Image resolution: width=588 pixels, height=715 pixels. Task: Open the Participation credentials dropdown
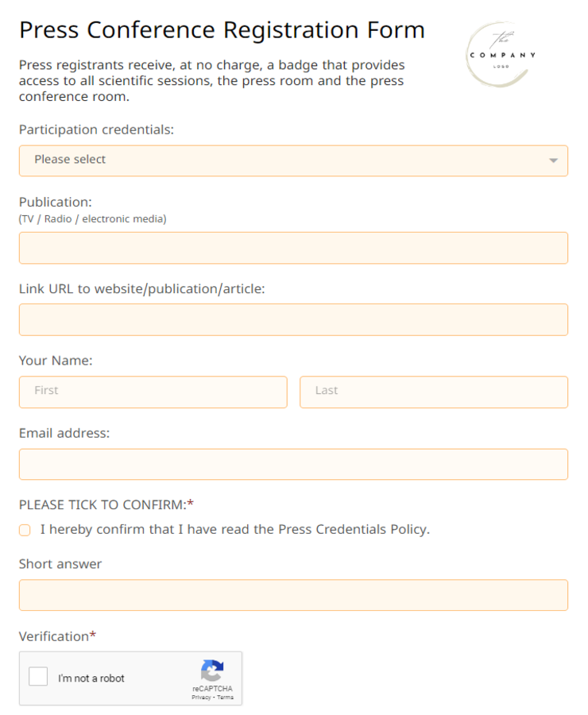pyautogui.click(x=293, y=160)
